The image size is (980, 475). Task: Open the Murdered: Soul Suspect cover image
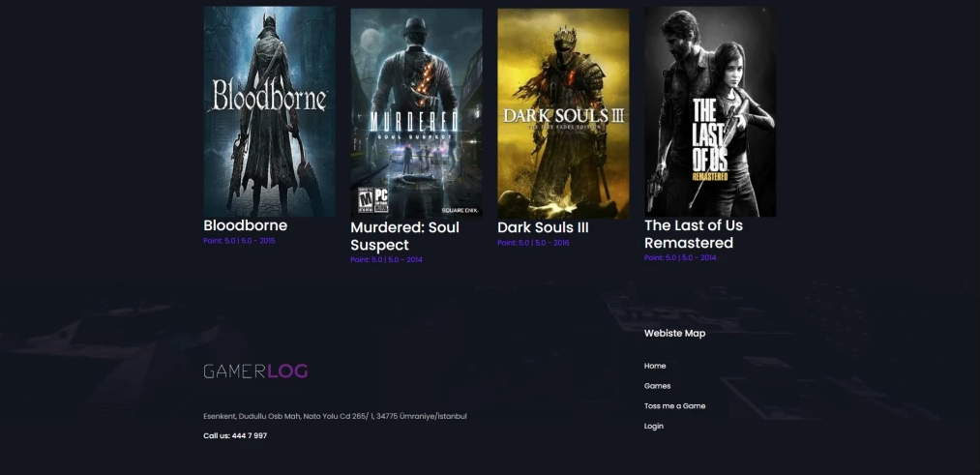(416, 113)
